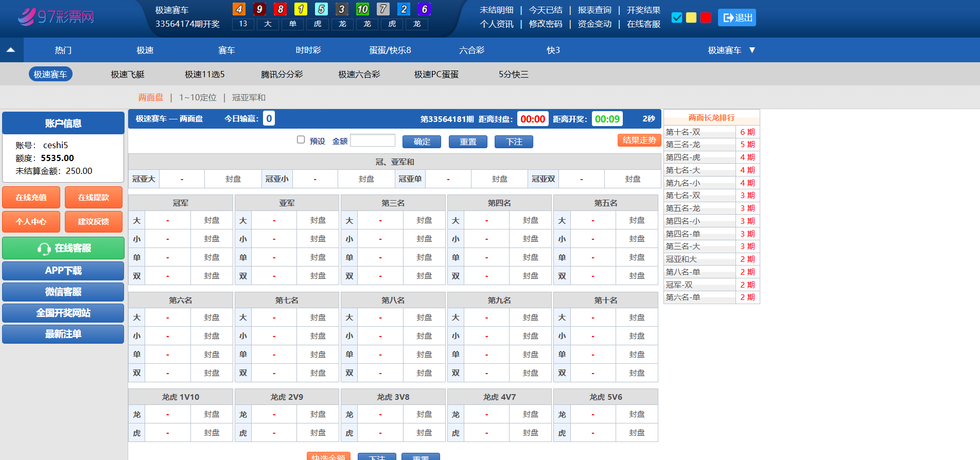Click the red number 8 result ball
The height and width of the screenshot is (460, 980).
280,9
